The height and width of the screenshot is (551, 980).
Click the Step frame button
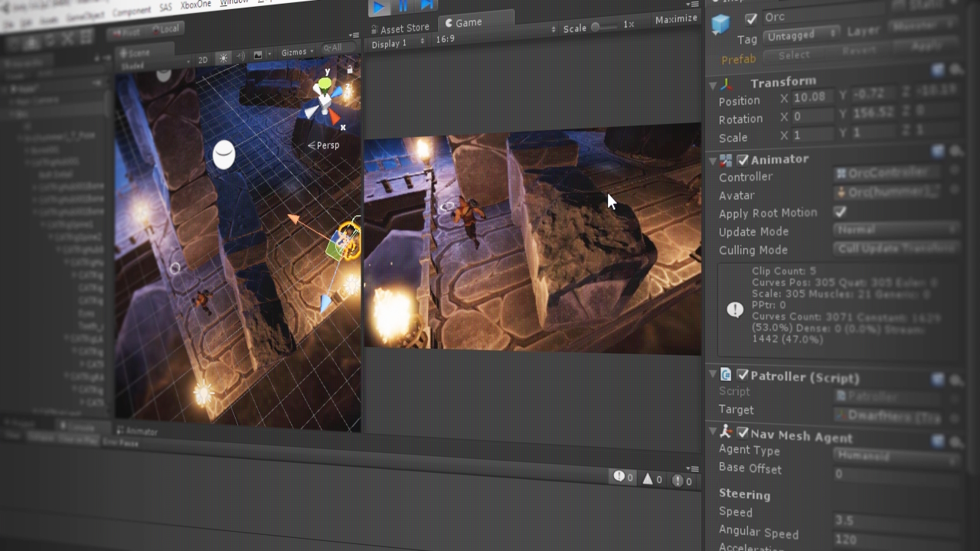coord(427,6)
